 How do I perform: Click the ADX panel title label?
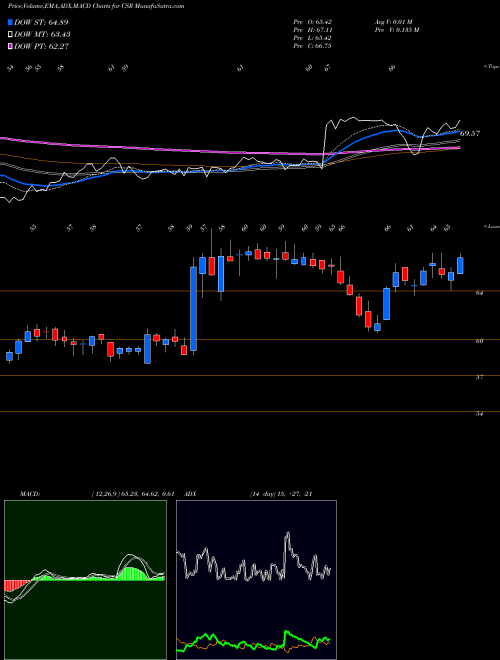[x=190, y=494]
